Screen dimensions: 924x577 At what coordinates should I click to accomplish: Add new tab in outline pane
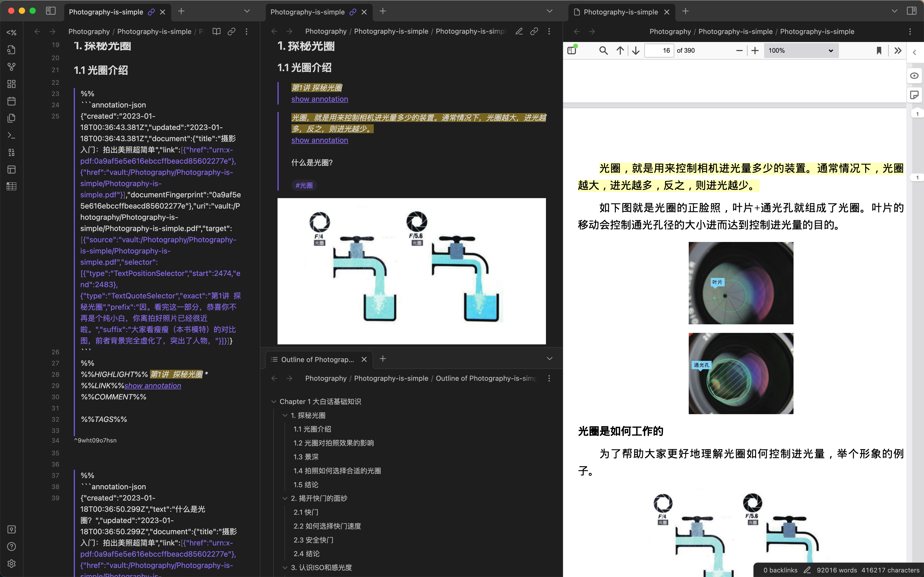pos(383,358)
